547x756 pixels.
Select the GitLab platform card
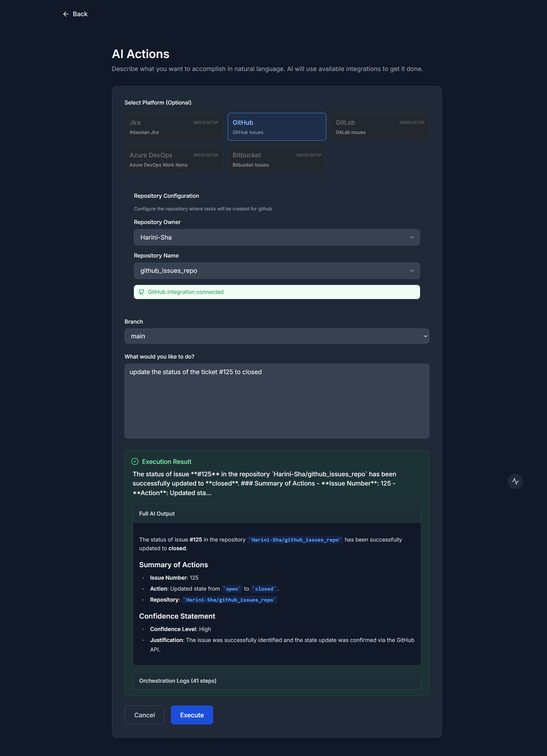pos(380,127)
